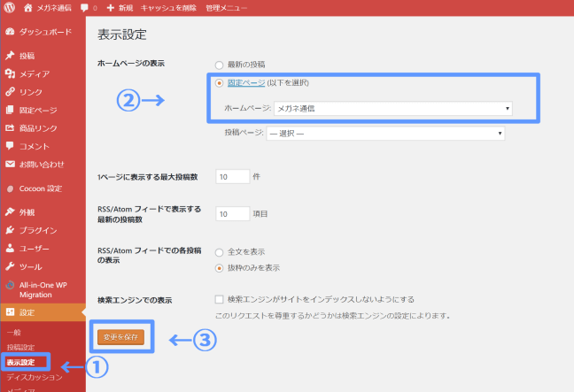Click the 変更を保存 button
The width and height of the screenshot is (574, 392).
[120, 337]
